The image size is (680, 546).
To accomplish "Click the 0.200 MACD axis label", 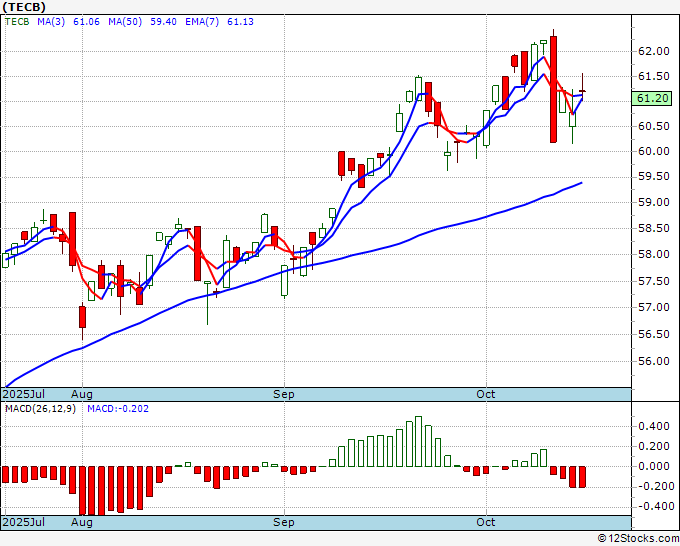I will [654, 446].
